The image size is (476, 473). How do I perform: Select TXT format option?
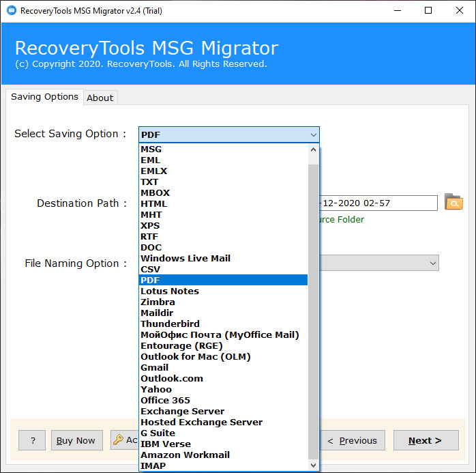click(224, 182)
